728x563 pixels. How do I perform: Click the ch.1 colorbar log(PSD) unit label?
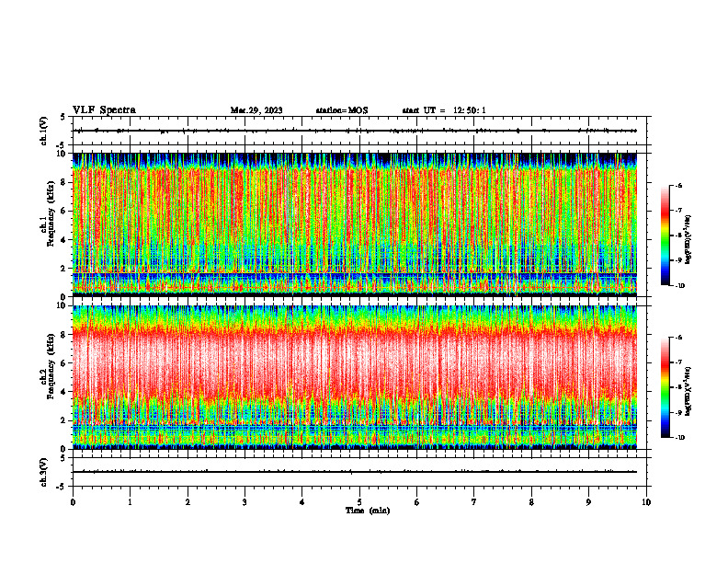coord(688,240)
